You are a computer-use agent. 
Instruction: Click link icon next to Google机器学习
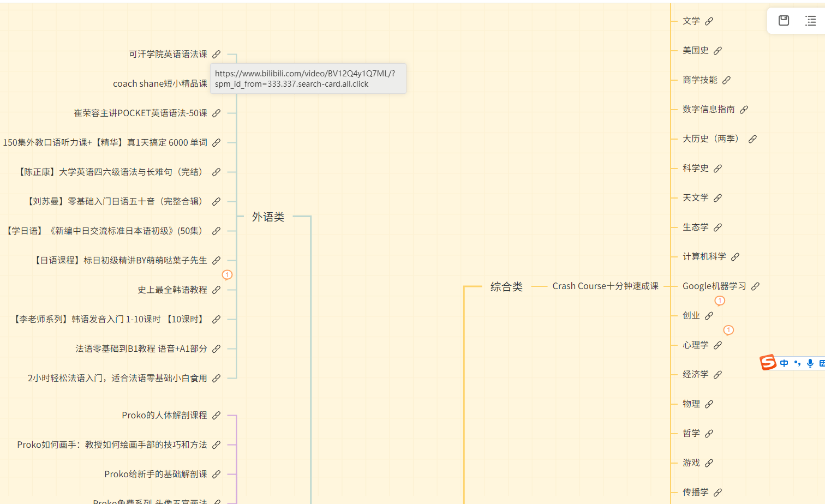click(x=755, y=286)
